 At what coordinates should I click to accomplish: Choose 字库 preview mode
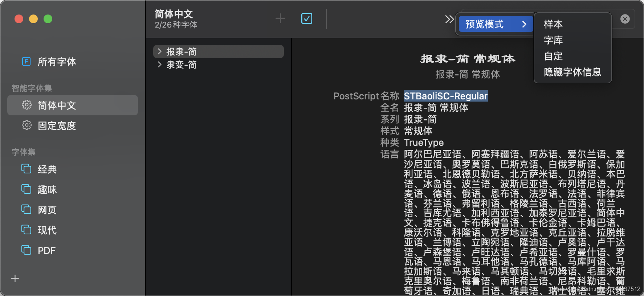click(x=572, y=40)
